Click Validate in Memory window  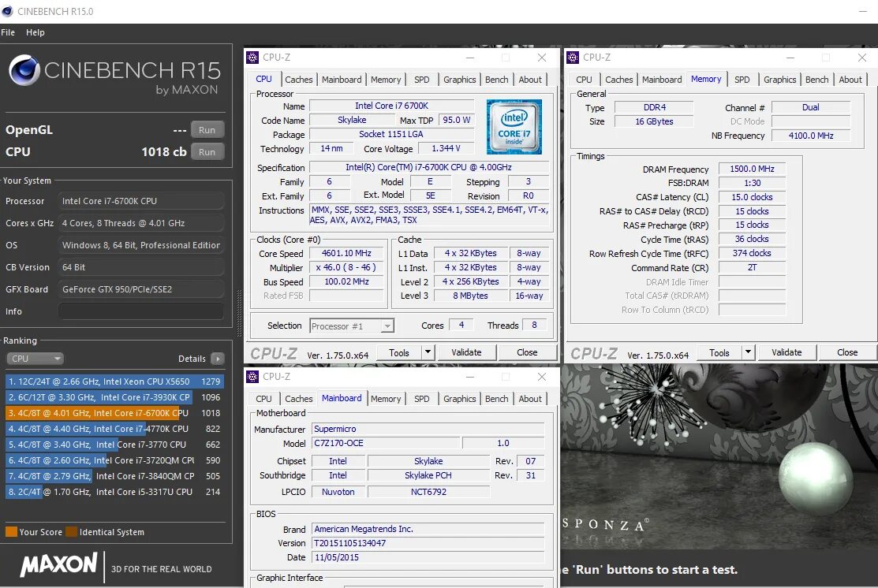click(786, 352)
